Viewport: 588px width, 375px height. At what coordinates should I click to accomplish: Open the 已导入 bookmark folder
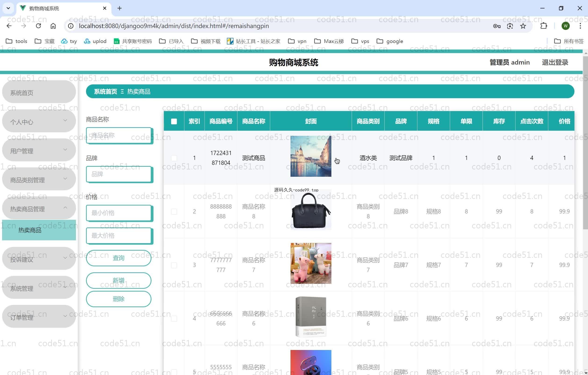171,41
